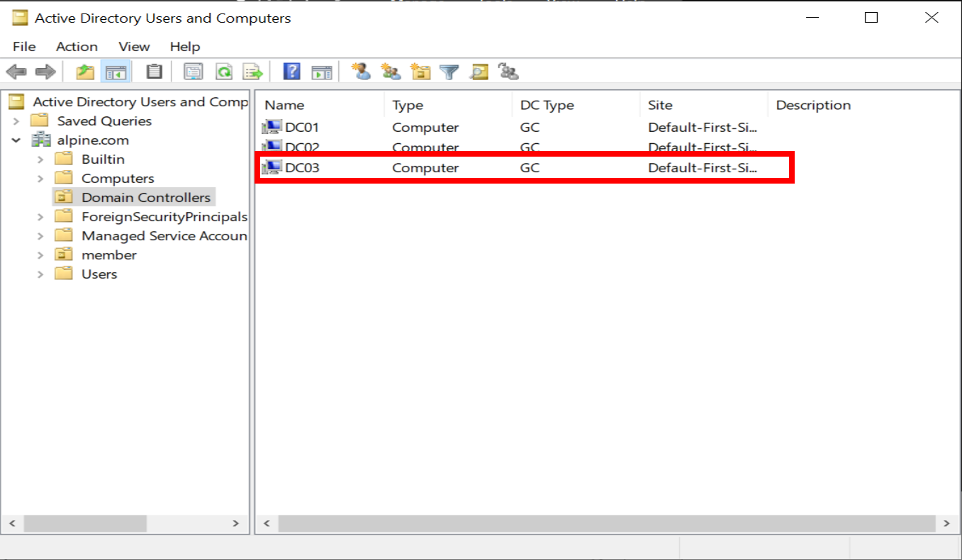Click the Find objects magnifier icon
This screenshot has width=962, height=560.
point(479,72)
